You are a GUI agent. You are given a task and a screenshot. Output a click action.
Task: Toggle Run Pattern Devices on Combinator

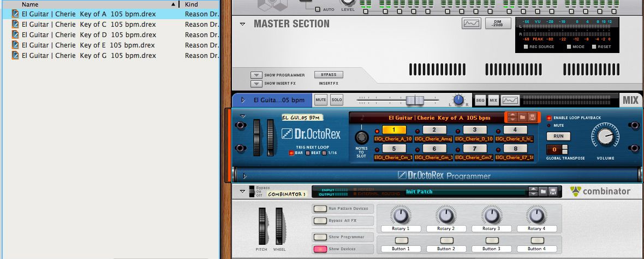(320, 209)
